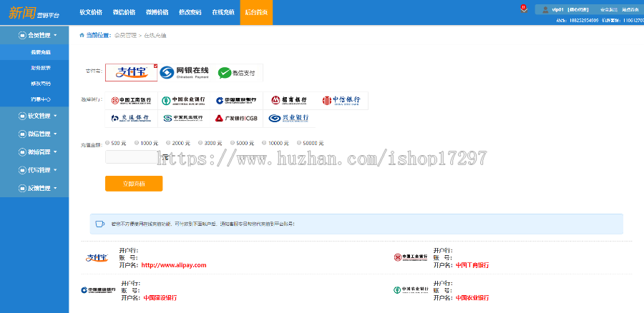644x313 pixels.
Task: Choose 兴业银行 bank logo
Action: [x=289, y=119]
